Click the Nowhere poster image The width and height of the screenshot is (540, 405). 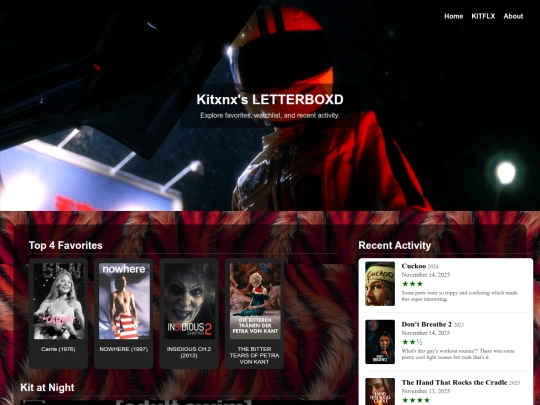(x=124, y=301)
